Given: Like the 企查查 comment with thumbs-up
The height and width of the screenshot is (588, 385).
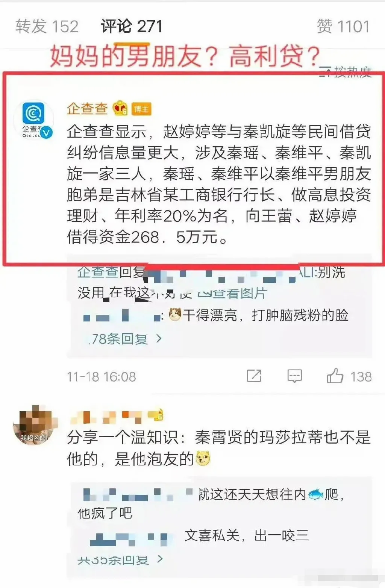Looking at the screenshot, I should click(x=335, y=376).
